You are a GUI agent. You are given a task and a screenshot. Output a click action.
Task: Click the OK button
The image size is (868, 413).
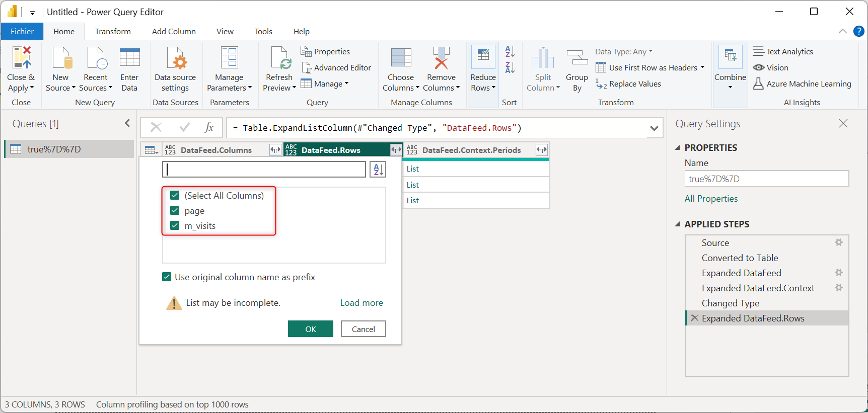coord(310,329)
